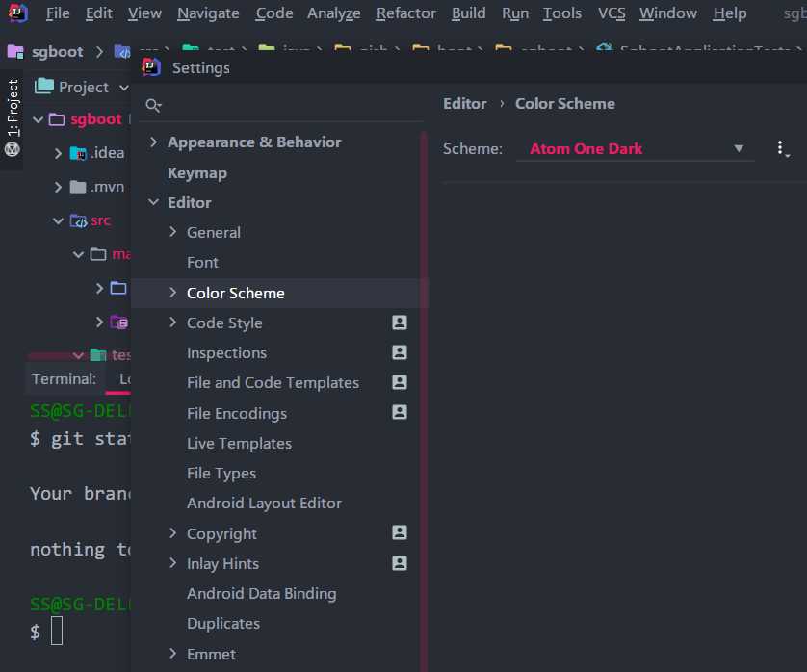The height and width of the screenshot is (672, 807).
Task: Open the Code menu
Action: [273, 13]
